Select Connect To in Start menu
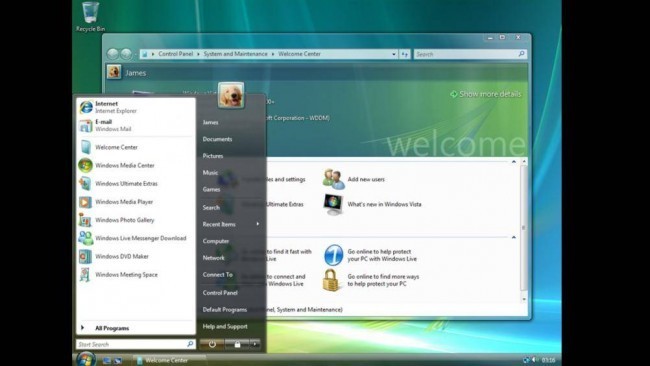The image size is (650, 366). pos(218,274)
